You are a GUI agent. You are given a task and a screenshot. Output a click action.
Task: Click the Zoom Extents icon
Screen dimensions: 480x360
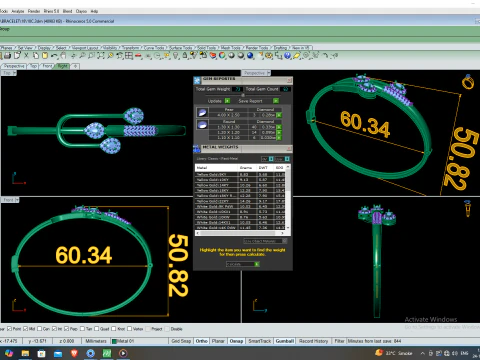101,56
